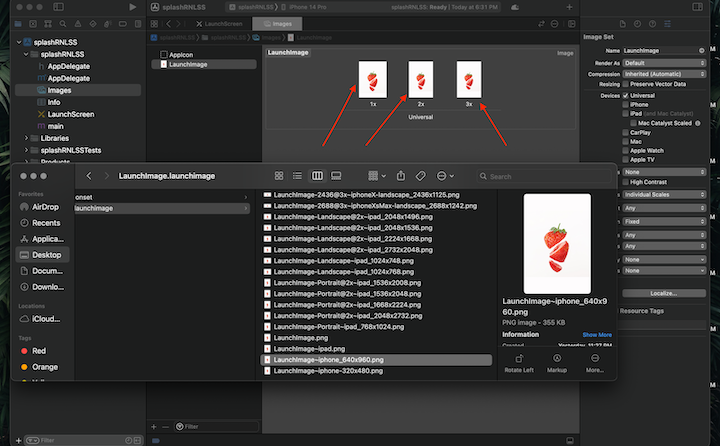Go back with Finder's back arrow
Screen dimensions: 720x446
[89, 176]
